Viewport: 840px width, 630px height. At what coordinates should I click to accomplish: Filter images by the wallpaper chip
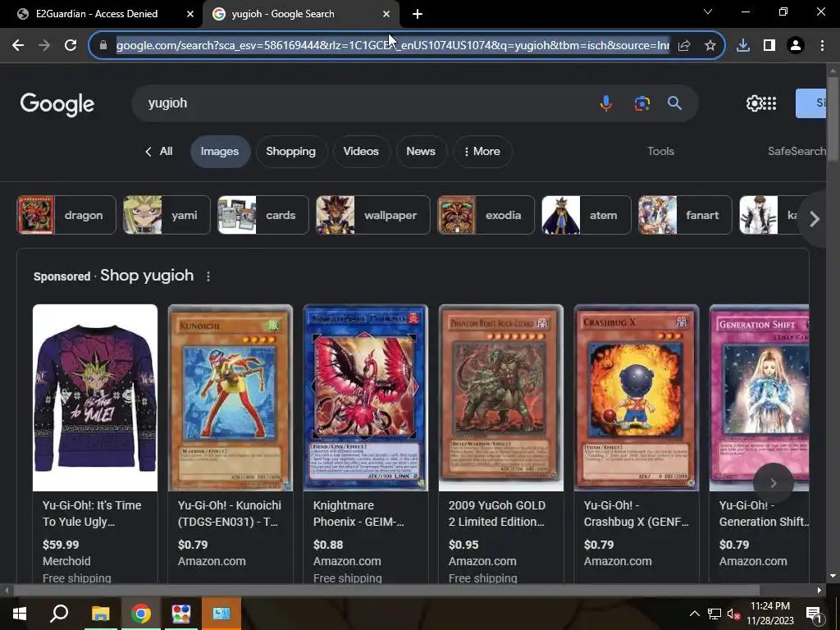373,216
